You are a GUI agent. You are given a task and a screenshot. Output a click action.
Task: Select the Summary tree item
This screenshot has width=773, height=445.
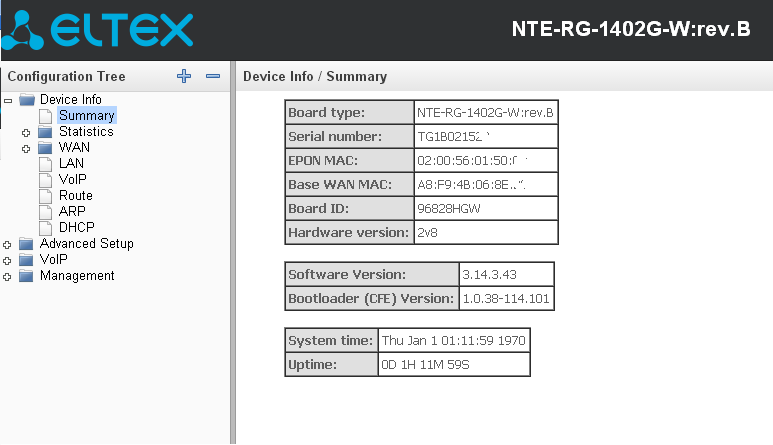[x=87, y=115]
